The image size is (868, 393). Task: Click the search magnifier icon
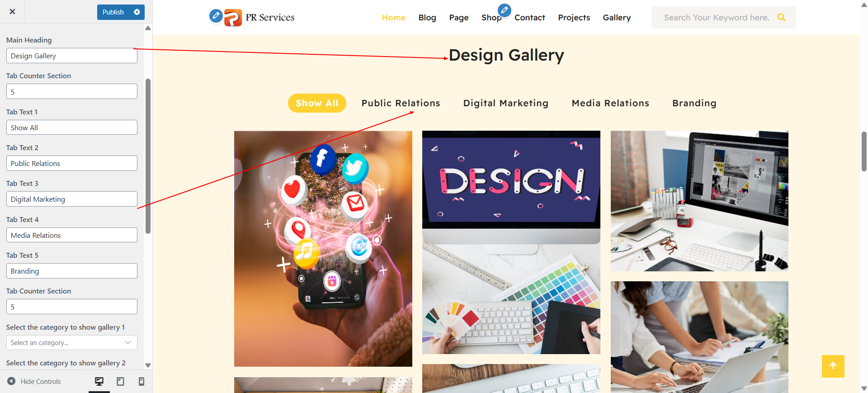(781, 18)
